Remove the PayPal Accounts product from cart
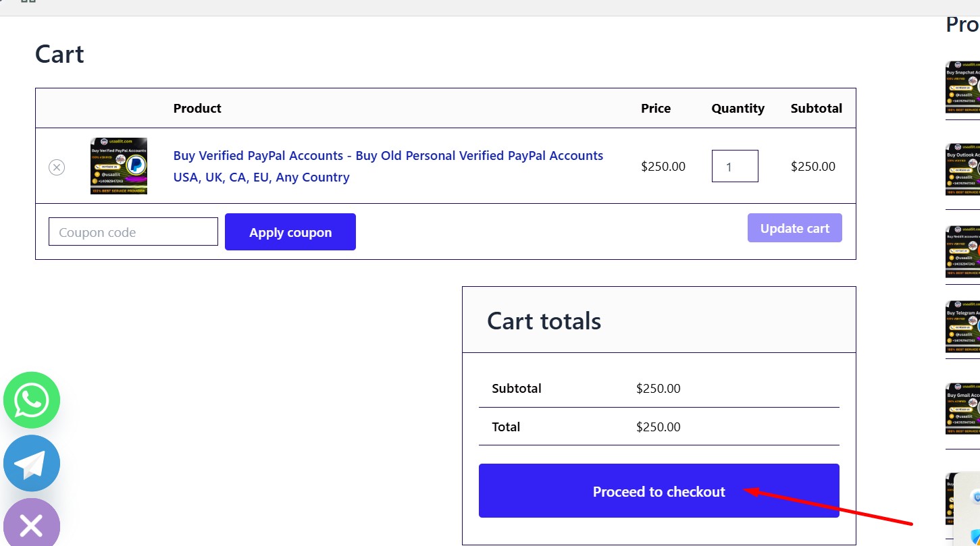The height and width of the screenshot is (546, 980). coord(57,167)
